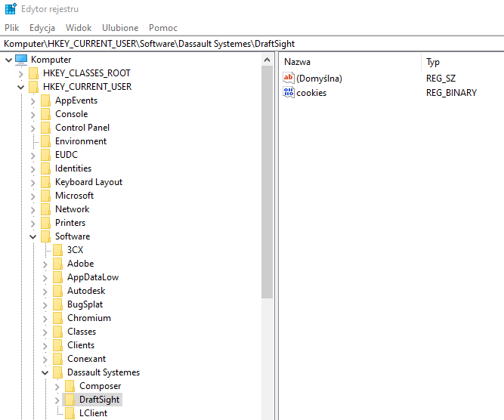Open the Widok menu
Viewport: 504px width, 420px height.
tap(79, 28)
